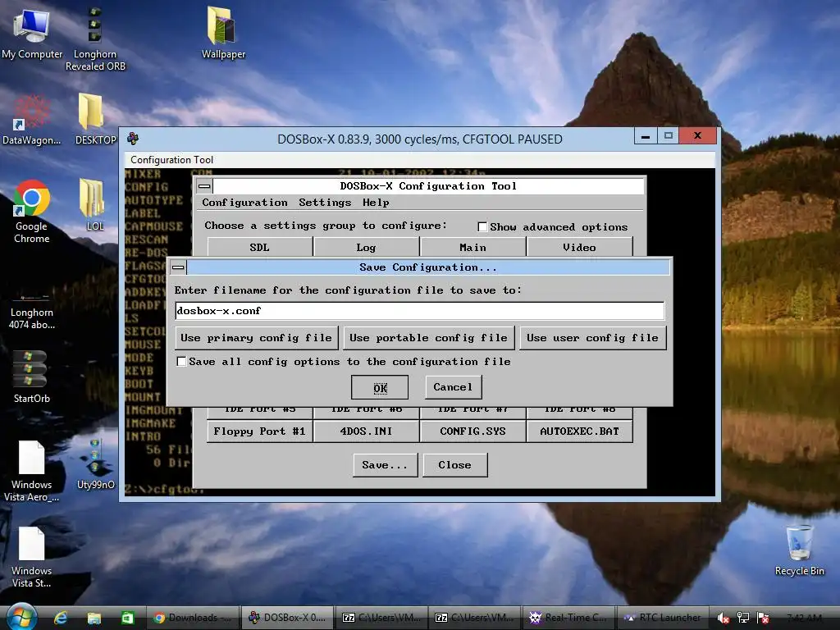This screenshot has height=630, width=840.
Task: Click the Save Configuration dialog title bar
Action: [x=427, y=267]
